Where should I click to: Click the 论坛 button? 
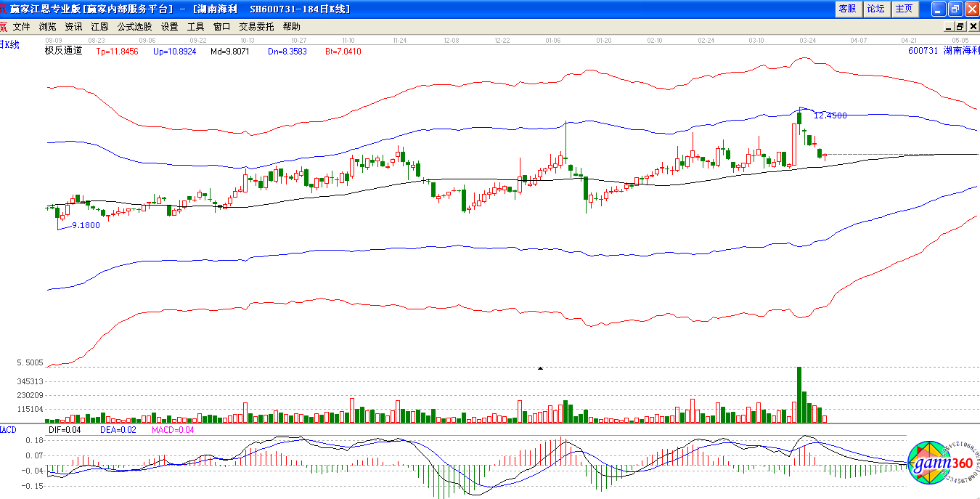coord(876,9)
